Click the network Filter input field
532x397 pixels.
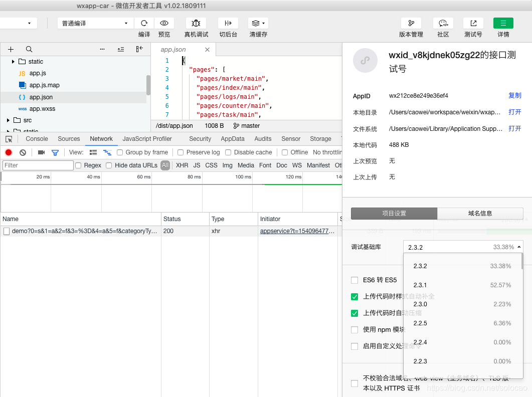click(x=38, y=165)
